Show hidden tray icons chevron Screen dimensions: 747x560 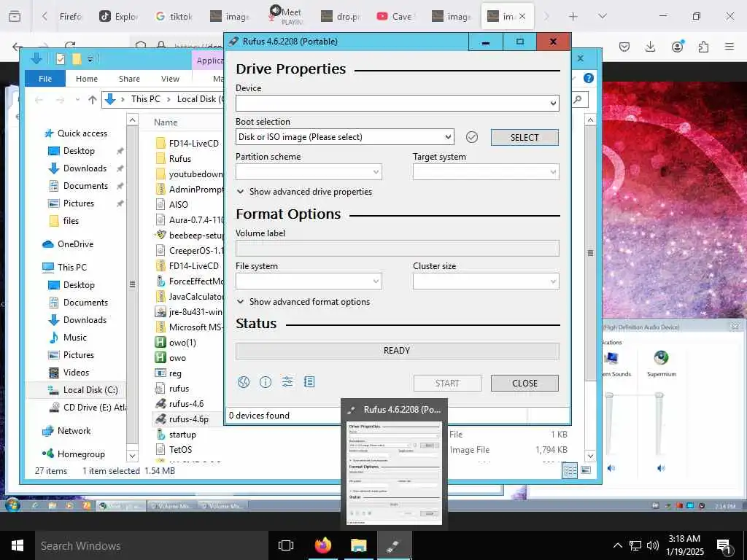coord(617,545)
